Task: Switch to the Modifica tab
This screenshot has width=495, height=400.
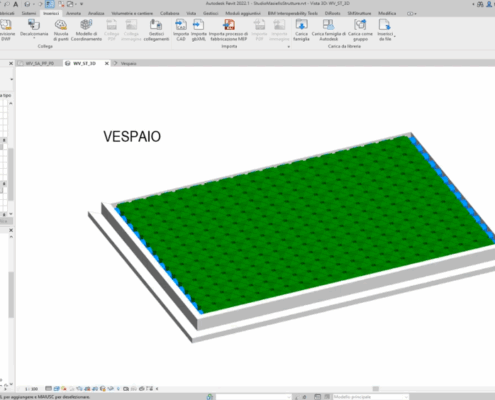Action: click(x=387, y=13)
